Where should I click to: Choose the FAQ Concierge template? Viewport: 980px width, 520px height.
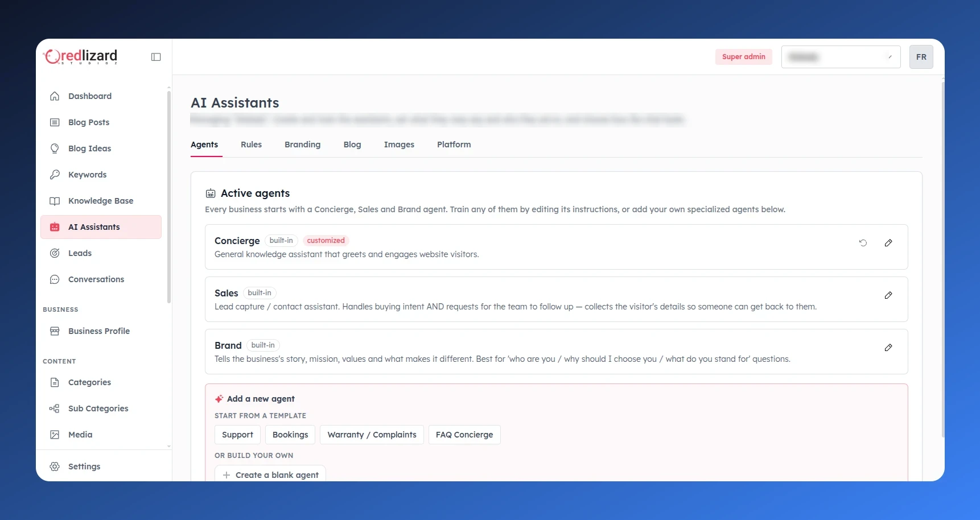point(464,435)
